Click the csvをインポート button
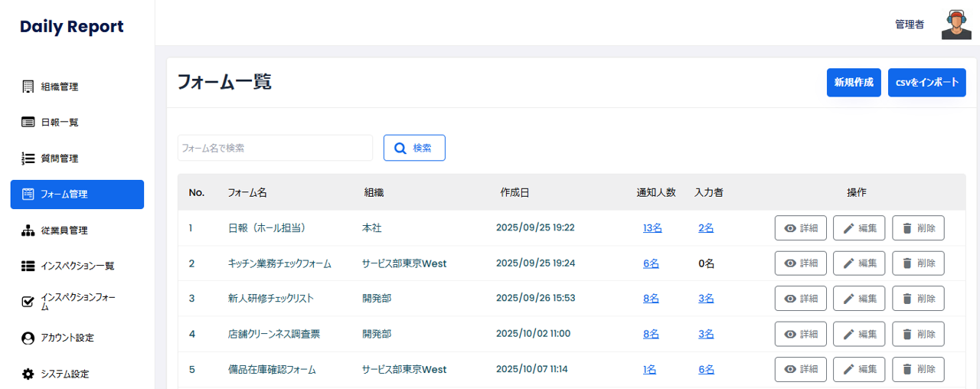Screen dimensions: 980x389 click(x=926, y=83)
